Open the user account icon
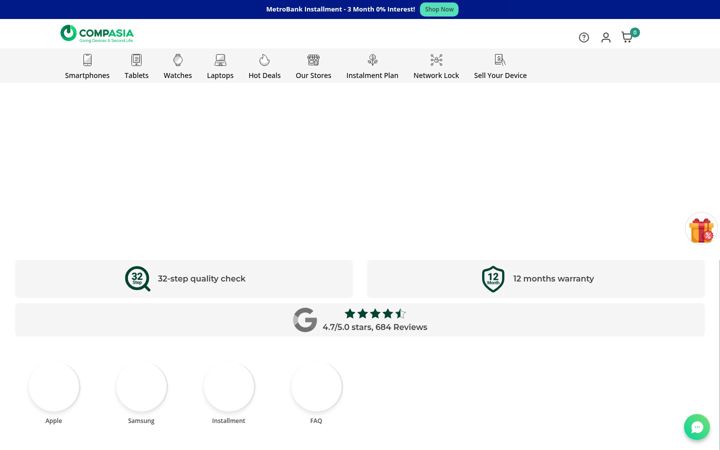720x450 pixels. tap(606, 38)
